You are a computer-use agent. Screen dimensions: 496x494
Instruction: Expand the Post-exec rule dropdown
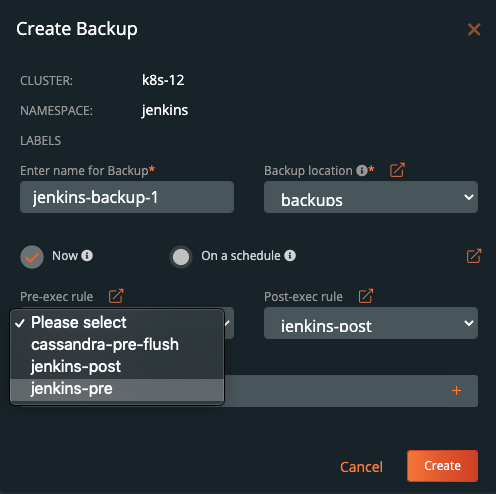pos(371,323)
